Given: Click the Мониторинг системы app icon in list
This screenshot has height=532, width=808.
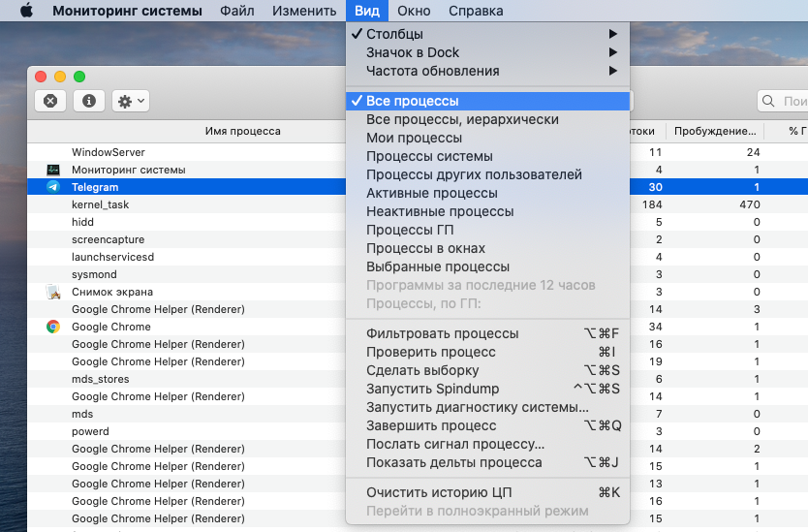Looking at the screenshot, I should [53, 170].
